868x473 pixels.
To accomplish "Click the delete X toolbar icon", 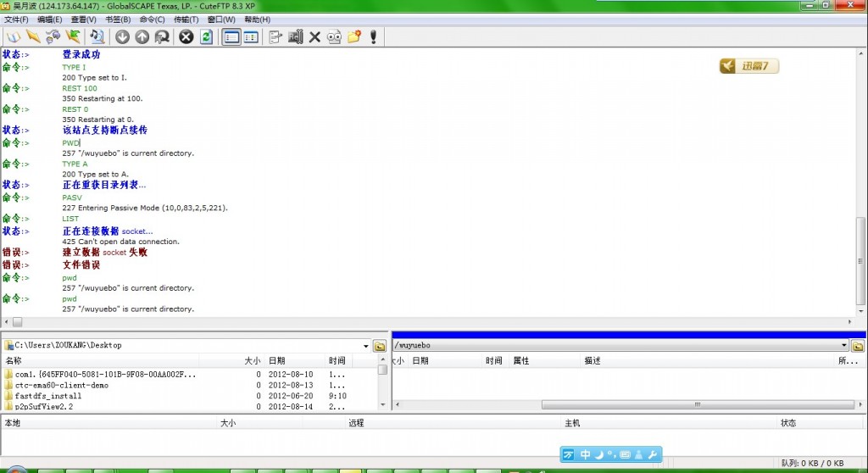I will pyautogui.click(x=314, y=37).
